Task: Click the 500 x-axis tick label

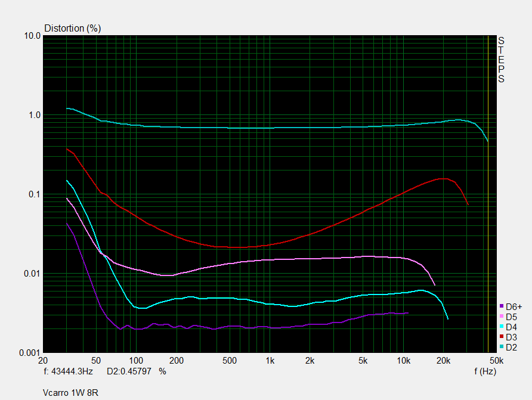Action: click(x=230, y=361)
